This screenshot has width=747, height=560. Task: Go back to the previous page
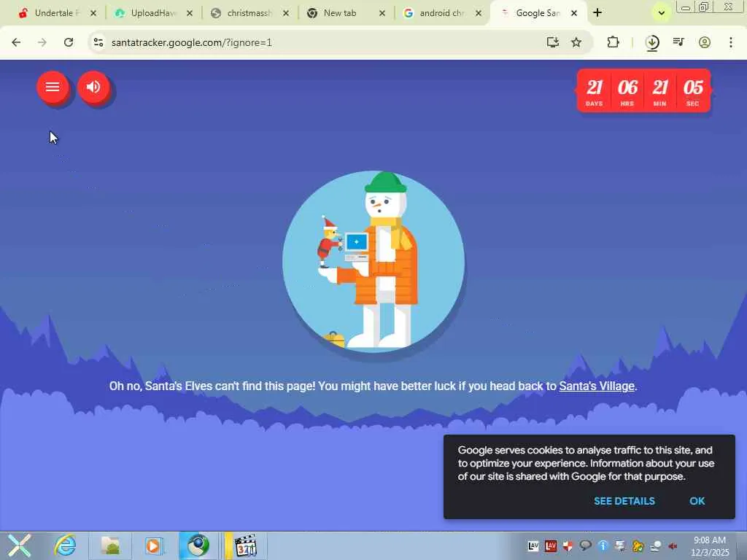[x=16, y=42]
